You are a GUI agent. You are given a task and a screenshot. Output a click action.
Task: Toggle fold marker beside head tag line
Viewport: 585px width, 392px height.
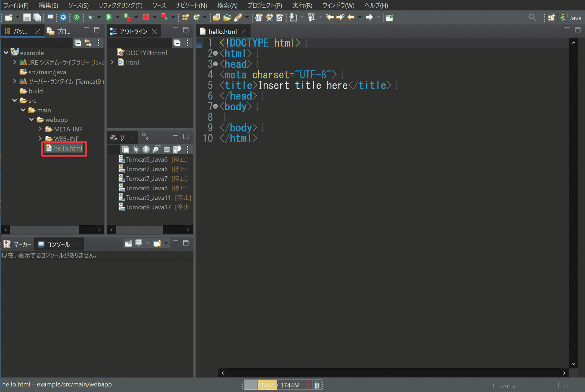[x=215, y=64]
